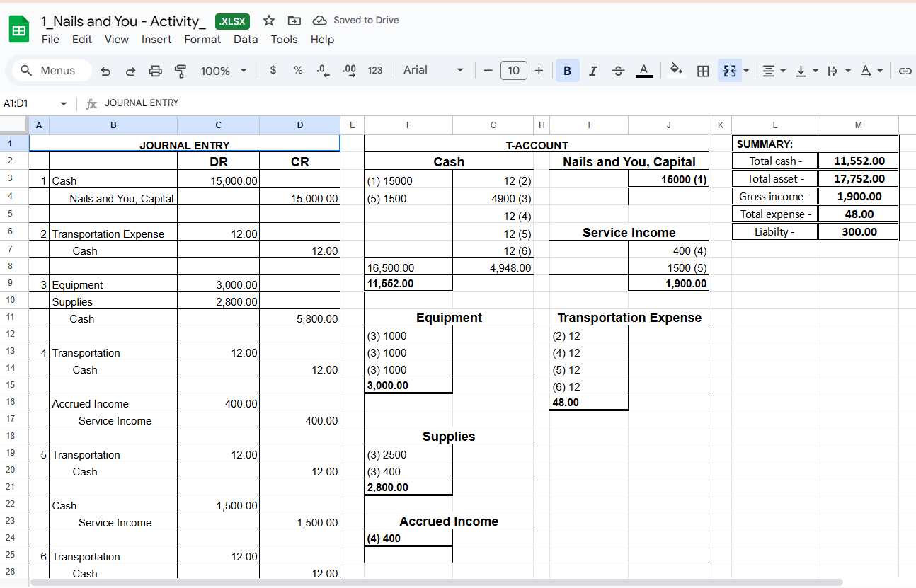
Task: Open text wrapping dropdown
Action: 839,71
